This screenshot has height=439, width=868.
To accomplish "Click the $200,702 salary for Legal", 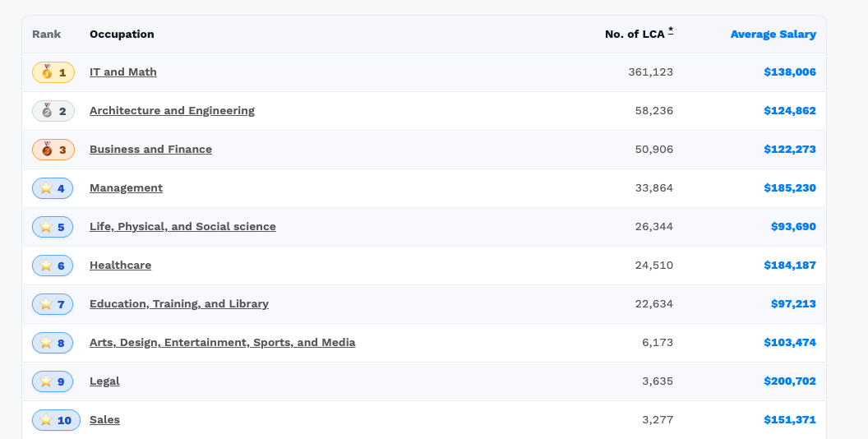I will tap(789, 381).
